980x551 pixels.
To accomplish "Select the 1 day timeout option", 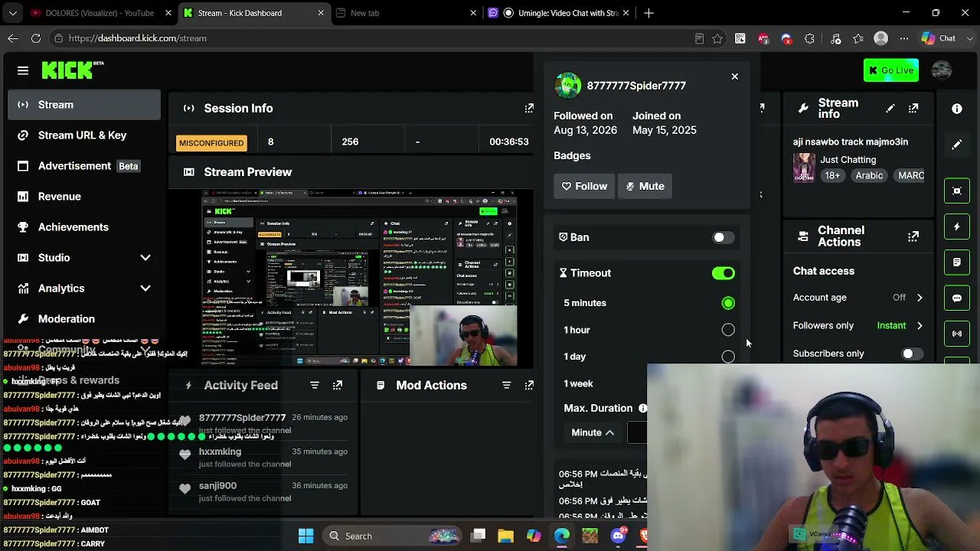I will [728, 357].
